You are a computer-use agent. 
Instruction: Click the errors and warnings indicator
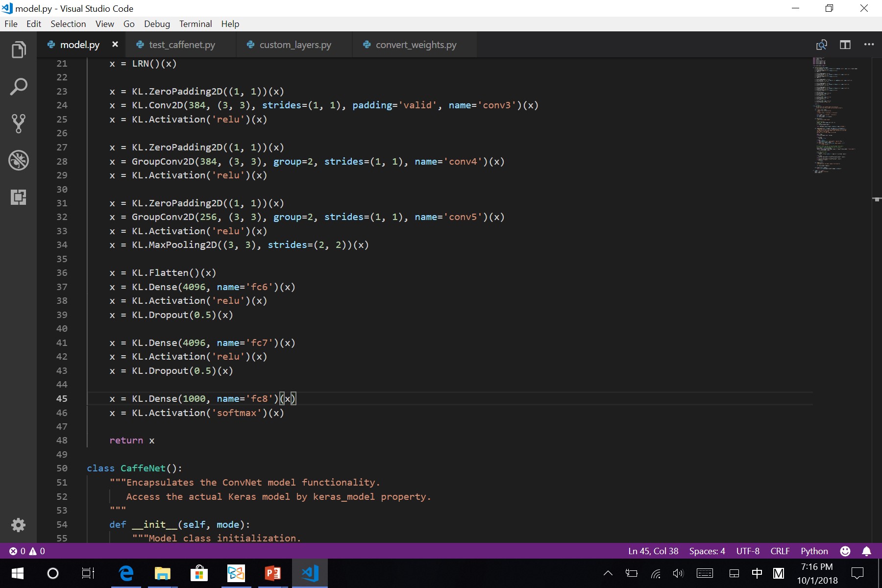click(27, 551)
